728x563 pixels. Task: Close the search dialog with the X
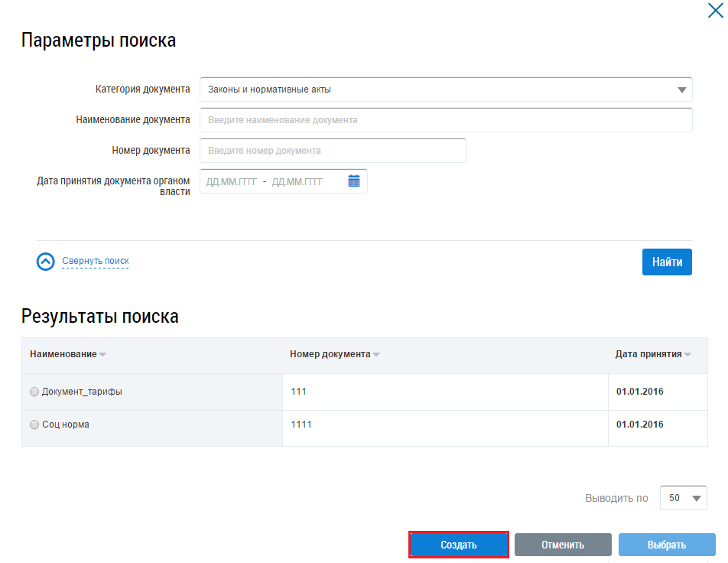tap(716, 10)
